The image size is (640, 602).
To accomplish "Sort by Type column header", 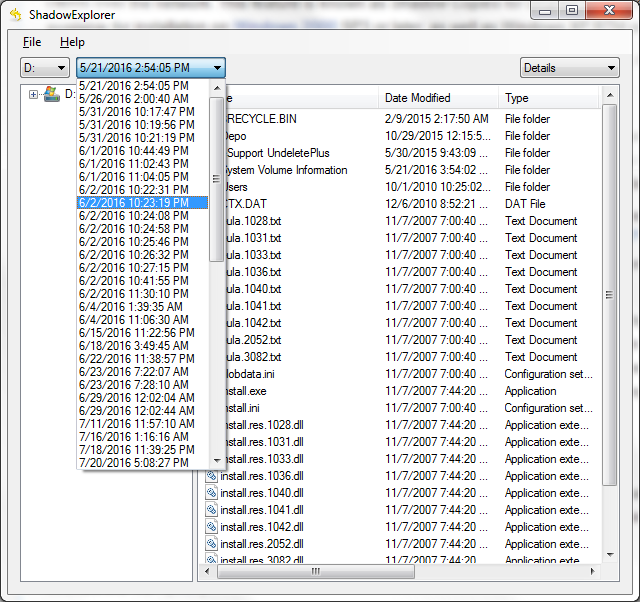I will 549,98.
